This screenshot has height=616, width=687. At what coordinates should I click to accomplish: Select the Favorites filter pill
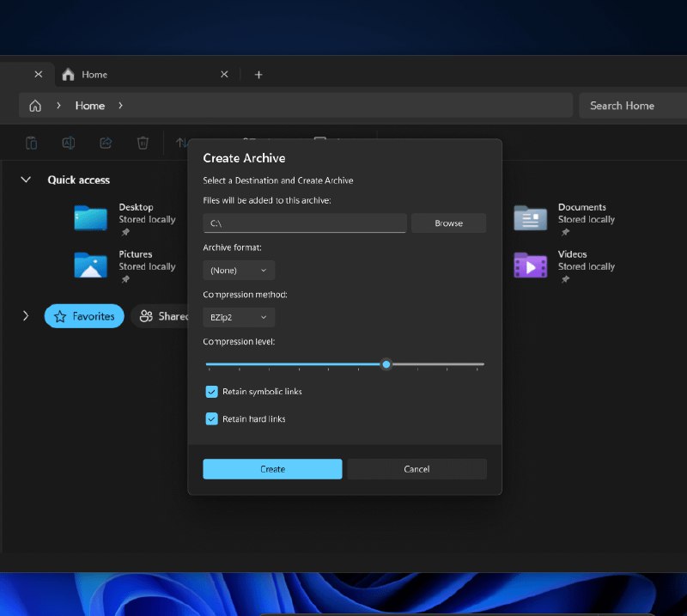click(84, 316)
